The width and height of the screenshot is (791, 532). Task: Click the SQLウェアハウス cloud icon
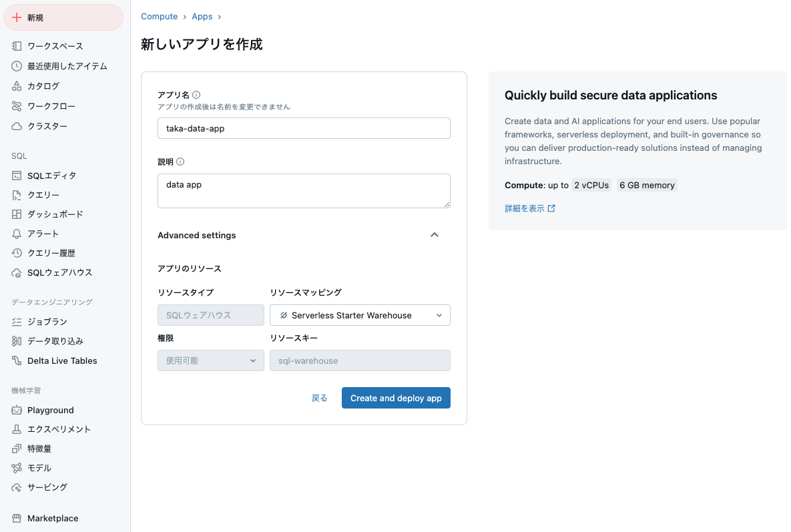pyautogui.click(x=17, y=273)
